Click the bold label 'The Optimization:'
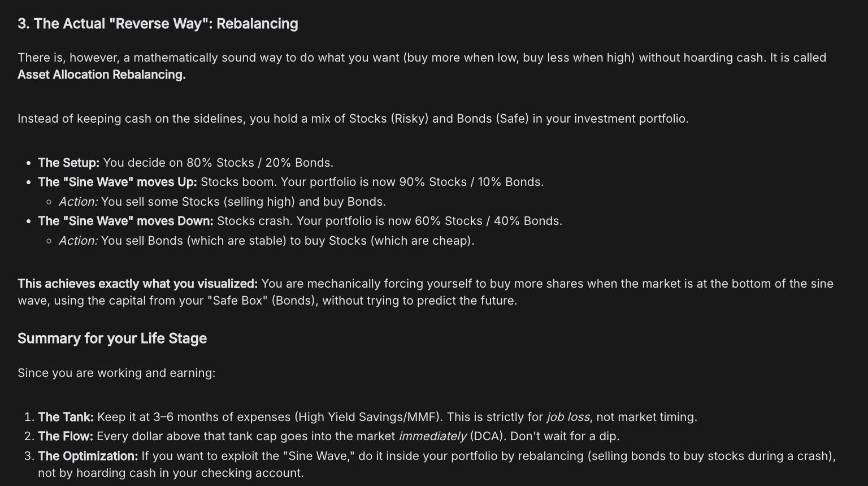The height and width of the screenshot is (486, 868). (88, 456)
